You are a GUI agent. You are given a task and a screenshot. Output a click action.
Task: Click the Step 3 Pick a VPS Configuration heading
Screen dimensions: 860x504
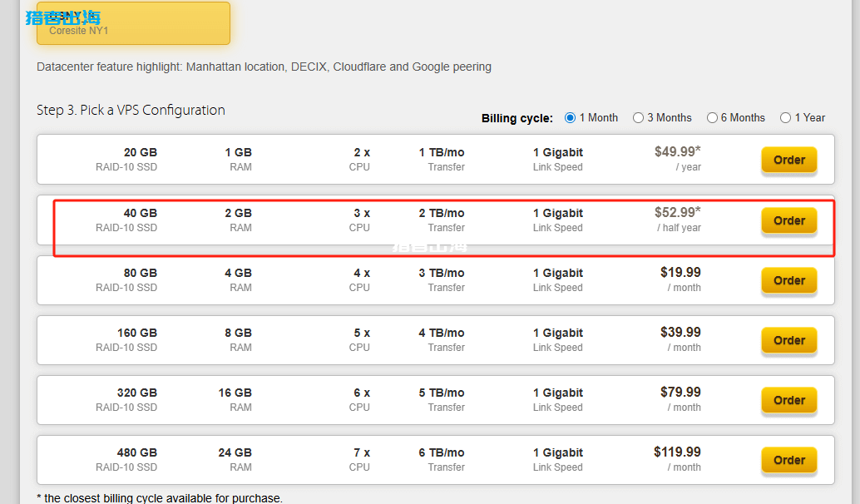(x=131, y=111)
